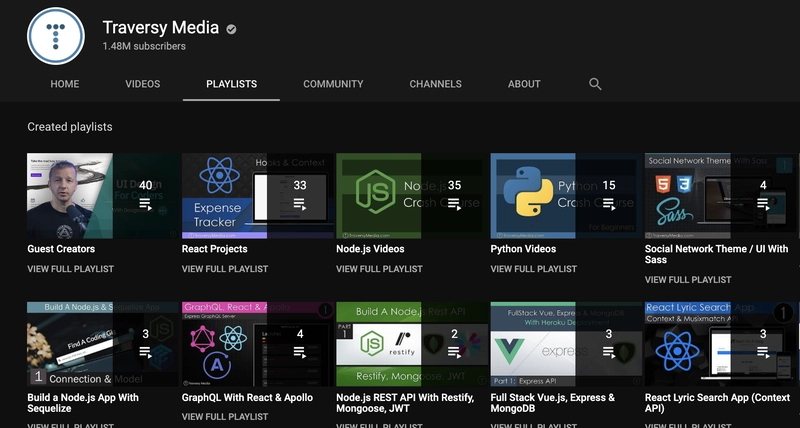Click the Expense Tracker React Projects thumbnail
This screenshot has width=800, height=428.
point(258,196)
